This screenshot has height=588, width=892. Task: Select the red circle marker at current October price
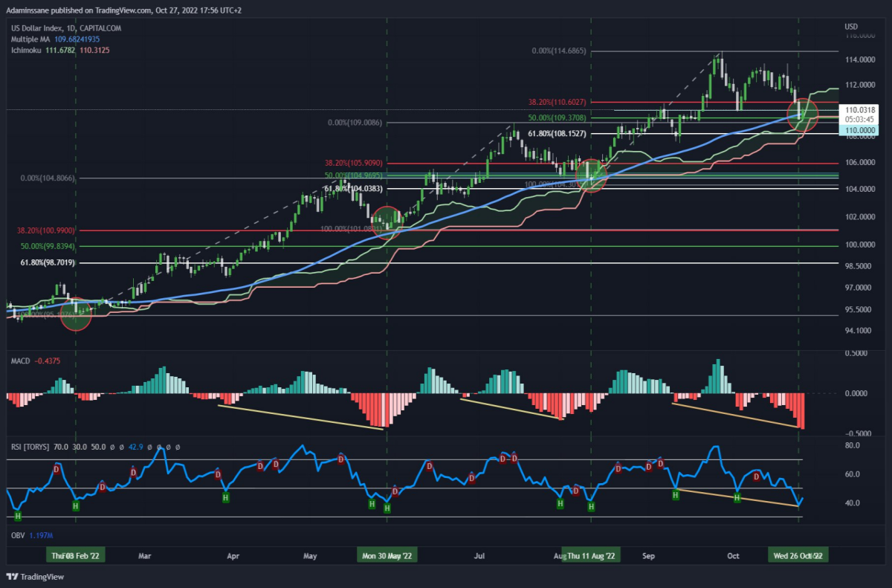click(802, 114)
